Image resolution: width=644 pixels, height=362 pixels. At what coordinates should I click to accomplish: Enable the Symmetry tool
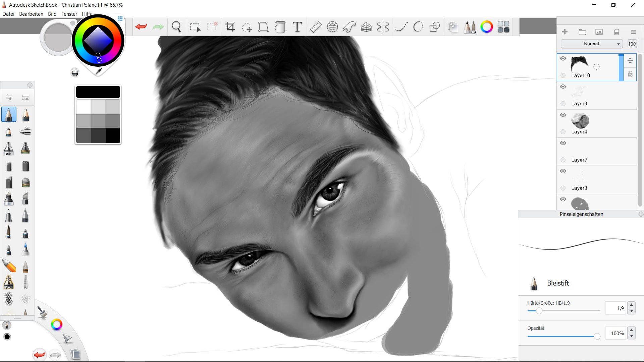(x=383, y=27)
